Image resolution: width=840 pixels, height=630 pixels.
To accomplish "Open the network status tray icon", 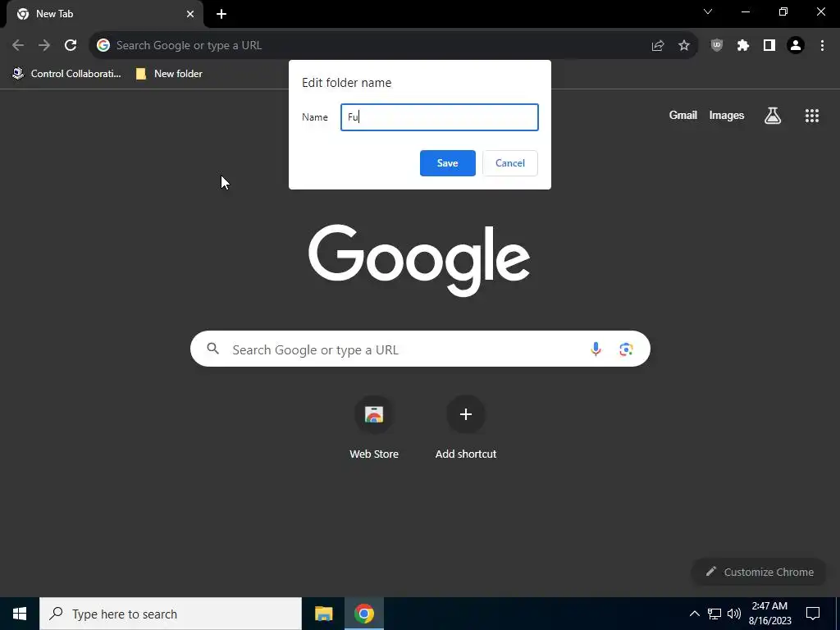I will click(x=714, y=614).
